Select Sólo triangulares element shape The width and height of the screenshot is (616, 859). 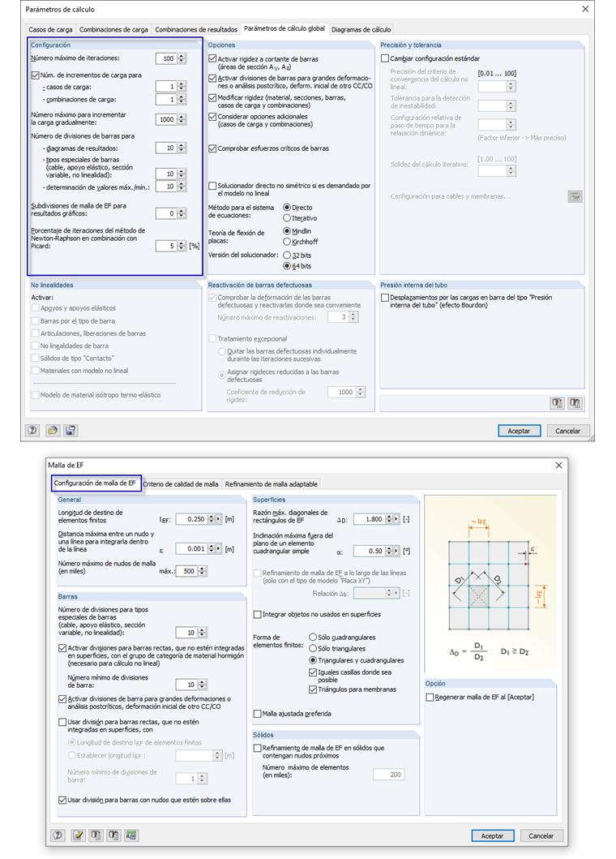[313, 649]
